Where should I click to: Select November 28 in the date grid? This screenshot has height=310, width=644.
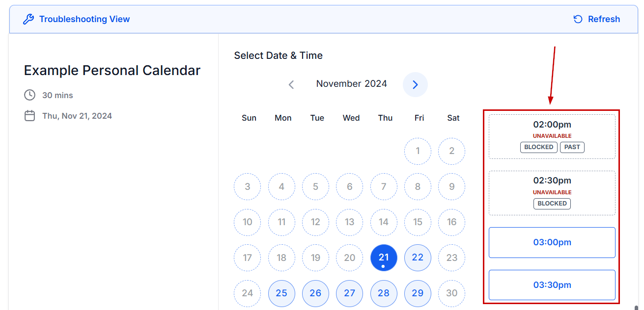(x=384, y=293)
